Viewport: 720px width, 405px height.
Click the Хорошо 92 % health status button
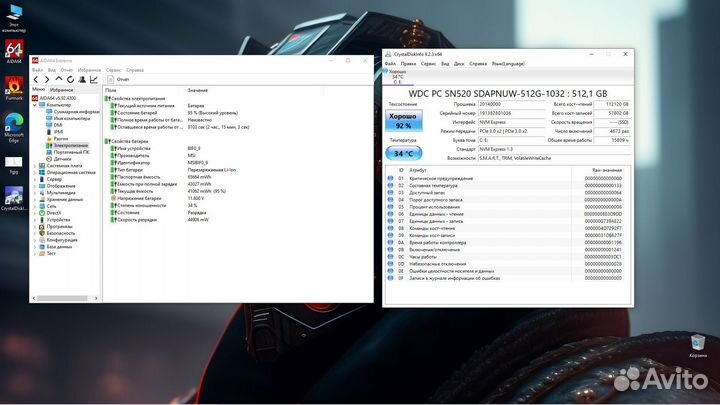click(x=403, y=121)
